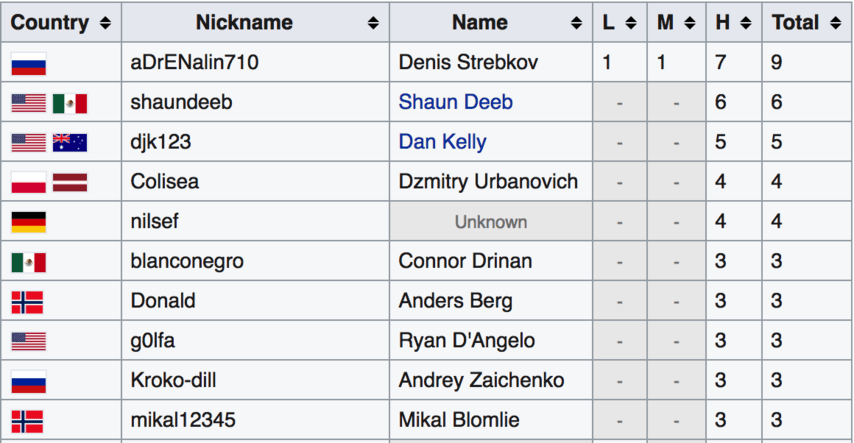Sort by H column arrows
The height and width of the screenshot is (443, 854).
pos(746,23)
